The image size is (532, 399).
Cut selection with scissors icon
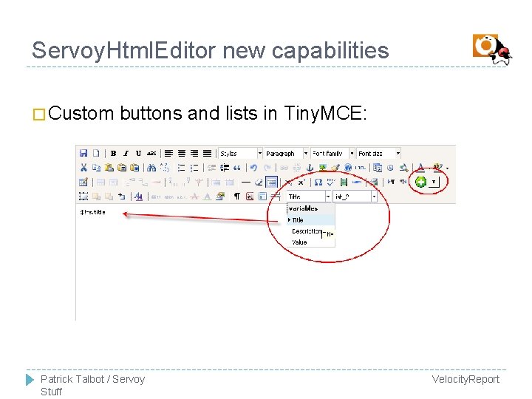83,167
